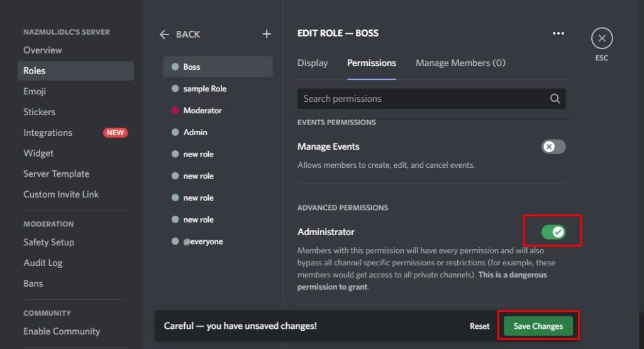Click the back arrow icon
Screen dimensions: 644x349
pyautogui.click(x=164, y=35)
